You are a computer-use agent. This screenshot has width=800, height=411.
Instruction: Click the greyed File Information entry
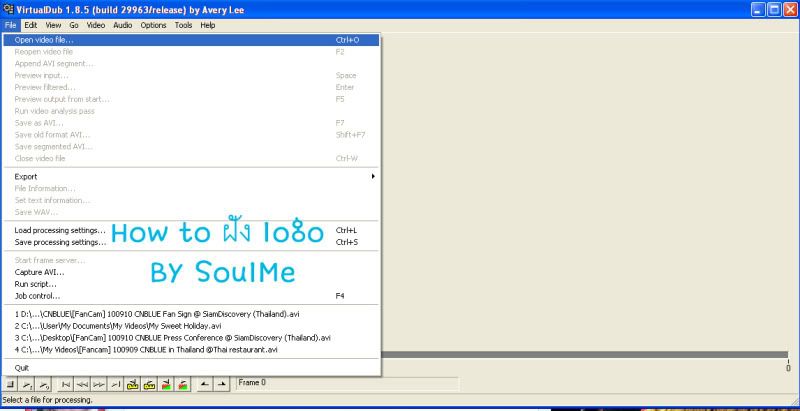(x=191, y=188)
